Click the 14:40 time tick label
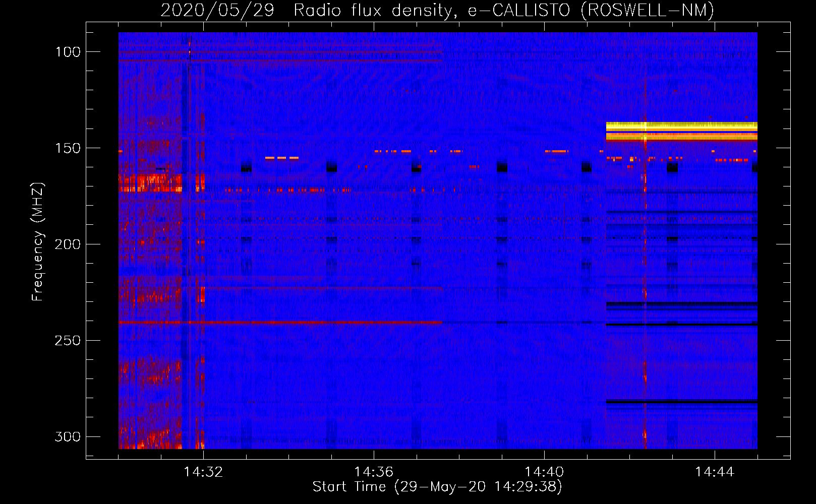Image resolution: width=816 pixels, height=504 pixels. tap(544, 472)
